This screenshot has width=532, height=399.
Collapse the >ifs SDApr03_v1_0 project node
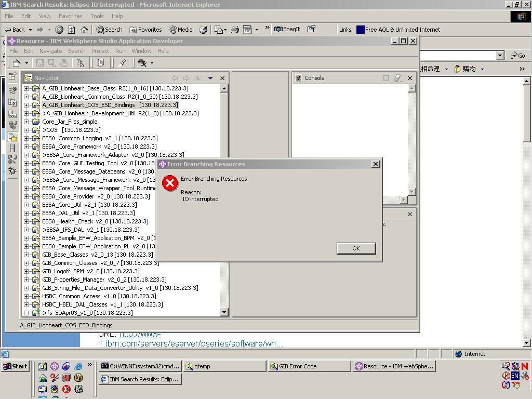(26, 313)
